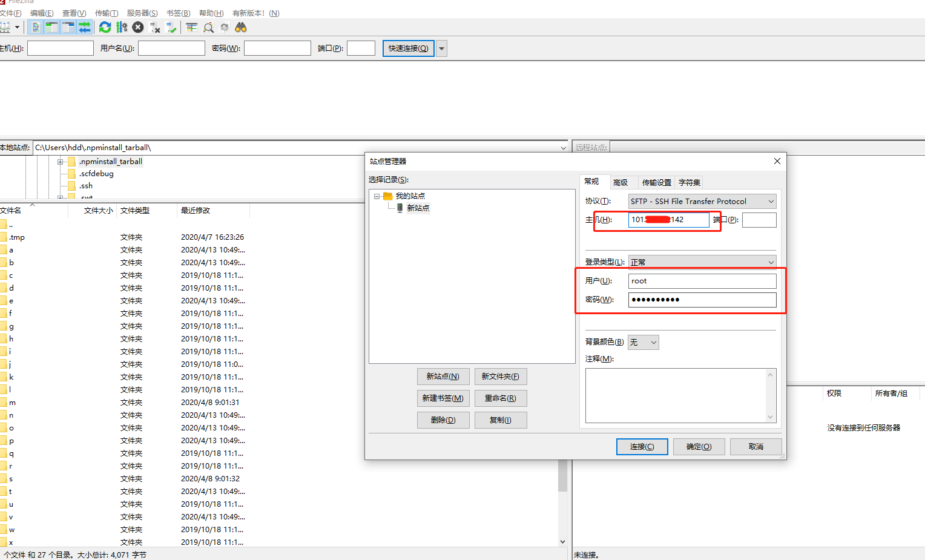925x560 pixels.
Task: Open the Site Manager toolbar icon
Action: [5, 27]
